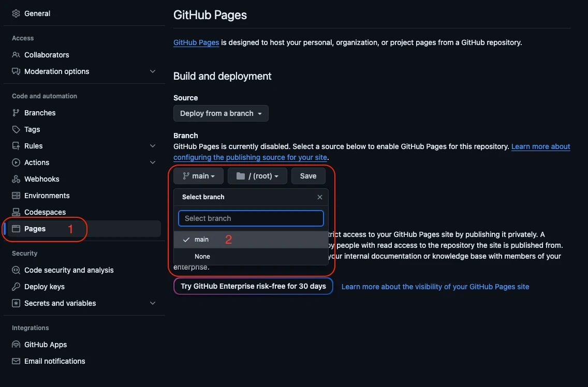588x387 pixels.
Task: Expand Moderation options chevron
Action: pos(153,71)
